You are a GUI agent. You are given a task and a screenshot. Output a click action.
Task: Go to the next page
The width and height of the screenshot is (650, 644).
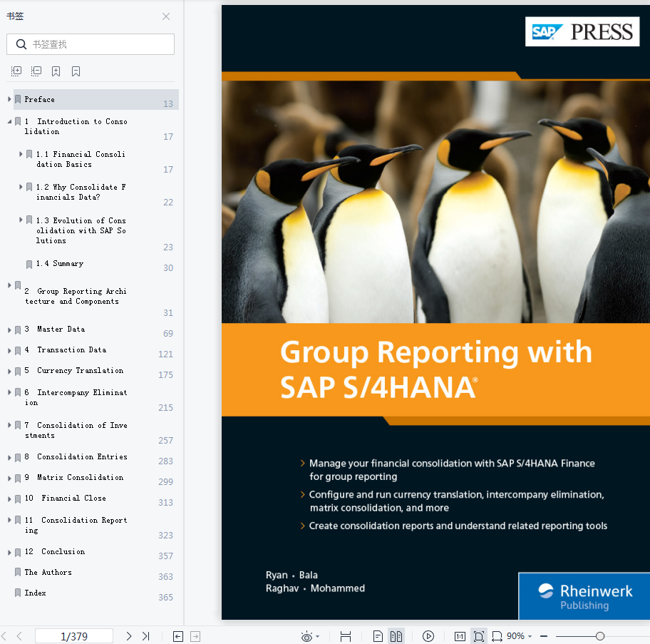click(x=128, y=636)
